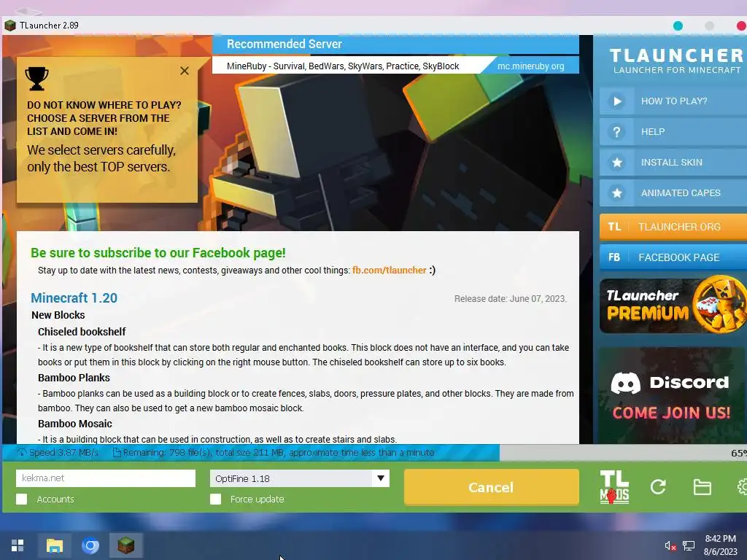747x560 pixels.
Task: Open the INSTALL SKIN menu item
Action: pyautogui.click(x=673, y=163)
